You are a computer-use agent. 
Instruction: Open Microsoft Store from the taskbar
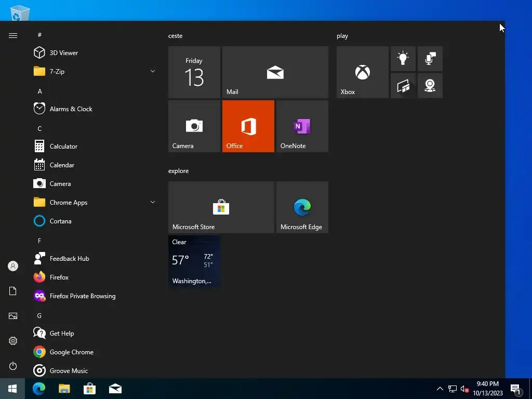pos(89,389)
